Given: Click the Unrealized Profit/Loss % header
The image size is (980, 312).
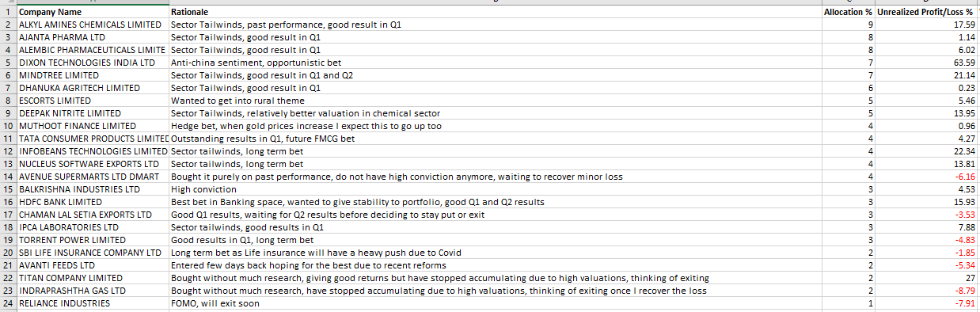Looking at the screenshot, I should tap(927, 12).
